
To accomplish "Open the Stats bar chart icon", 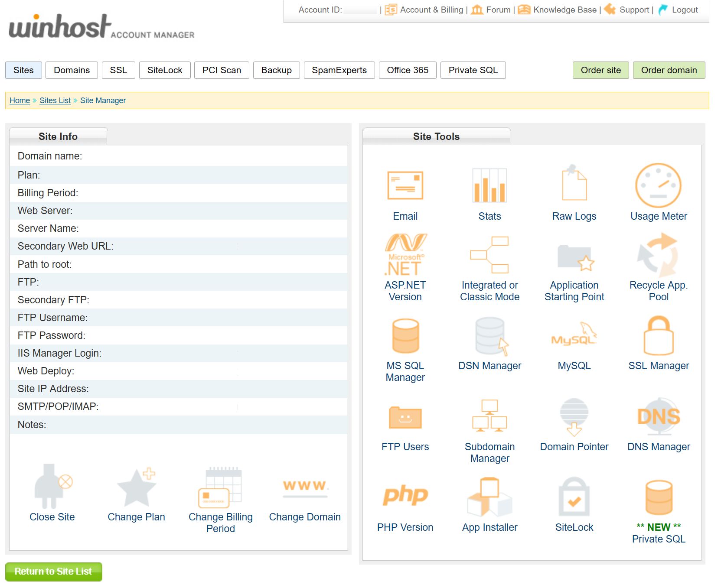I will [489, 185].
